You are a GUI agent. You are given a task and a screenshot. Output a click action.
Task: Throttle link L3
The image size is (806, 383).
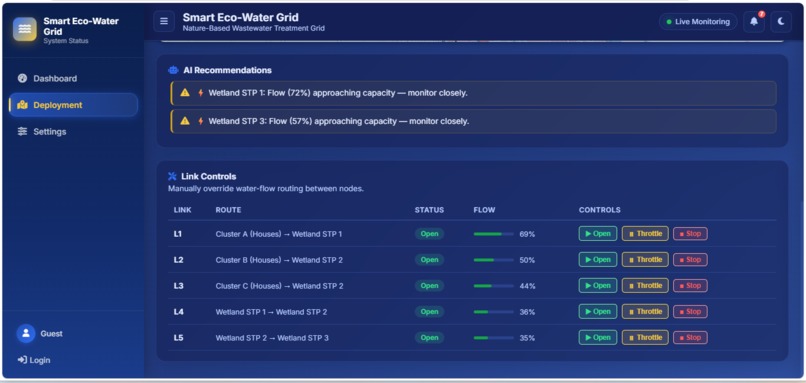[645, 285]
